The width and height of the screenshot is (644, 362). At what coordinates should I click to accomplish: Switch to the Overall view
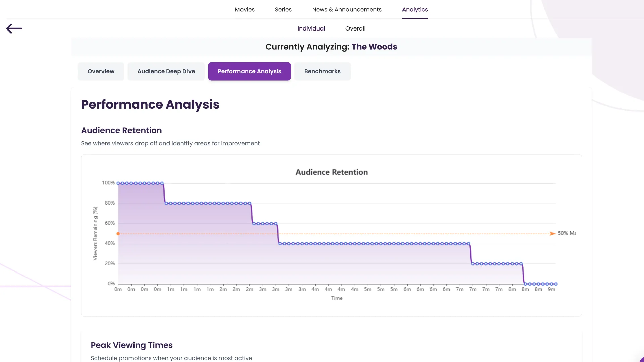[355, 28]
